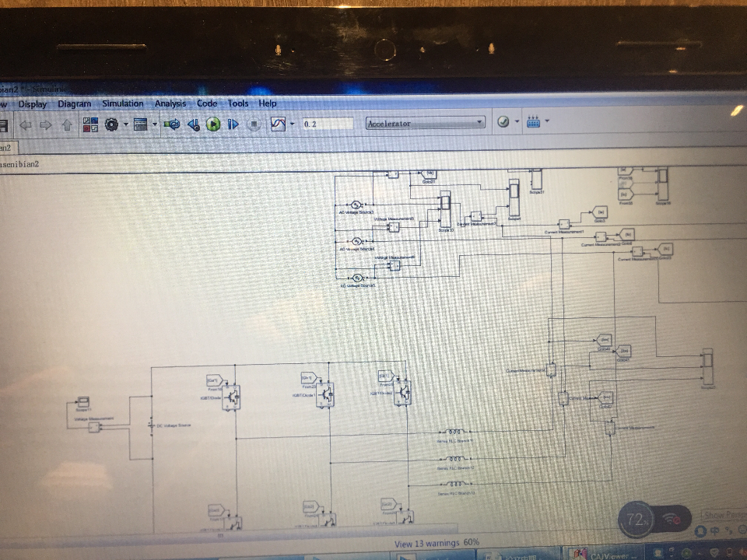
Task: Open the Simulation Data Inspector icon
Action: [278, 124]
